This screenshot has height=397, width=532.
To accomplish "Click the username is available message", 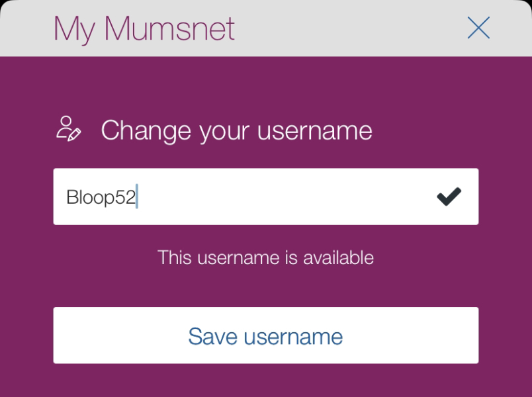I will 265,257.
